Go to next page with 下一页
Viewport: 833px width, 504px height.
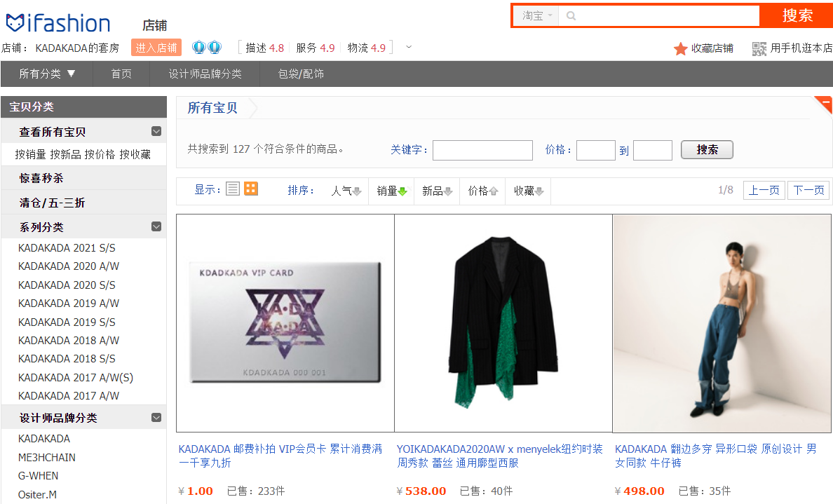coord(808,190)
